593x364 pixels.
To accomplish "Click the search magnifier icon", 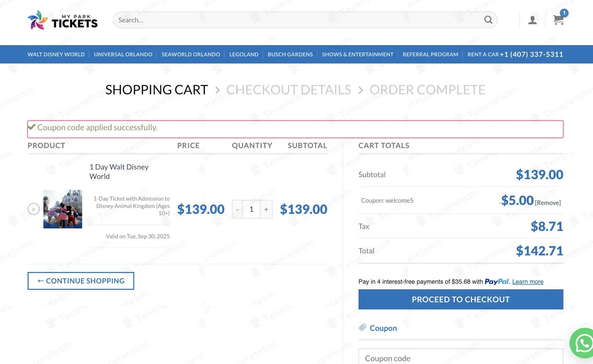I will tap(488, 20).
